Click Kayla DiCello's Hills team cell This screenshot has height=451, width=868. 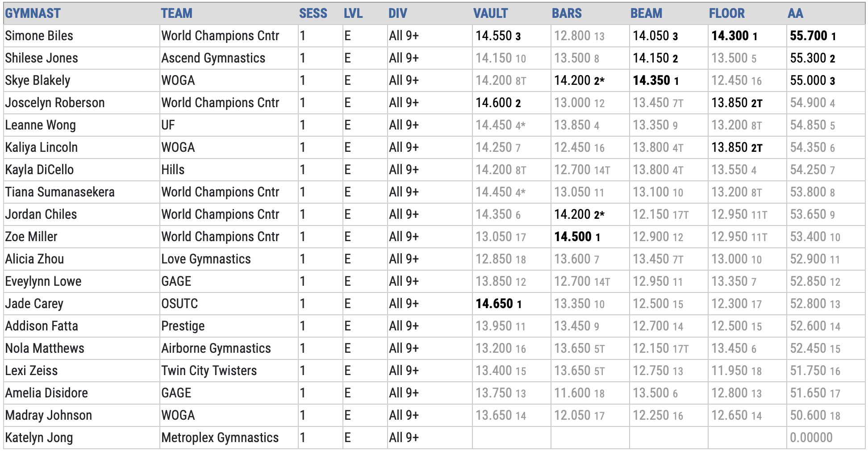pyautogui.click(x=173, y=170)
